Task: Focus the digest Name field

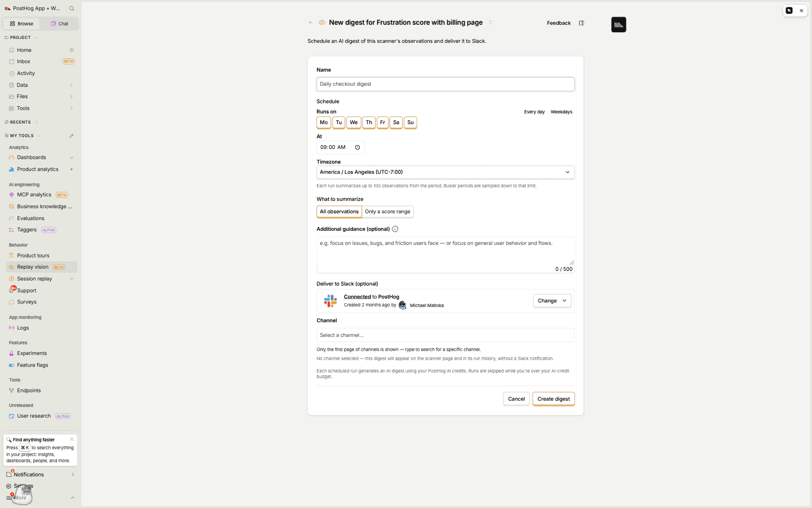Action: [445, 84]
